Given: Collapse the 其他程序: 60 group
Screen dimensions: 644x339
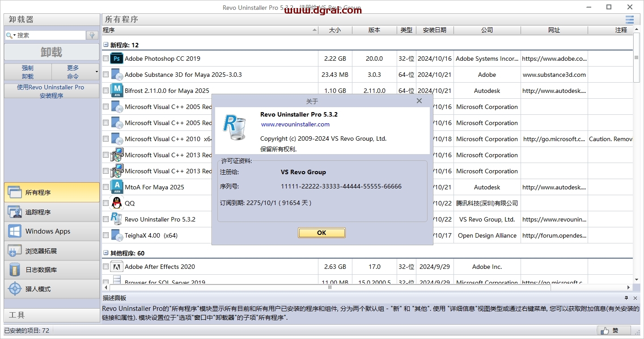Looking at the screenshot, I should click(105, 253).
